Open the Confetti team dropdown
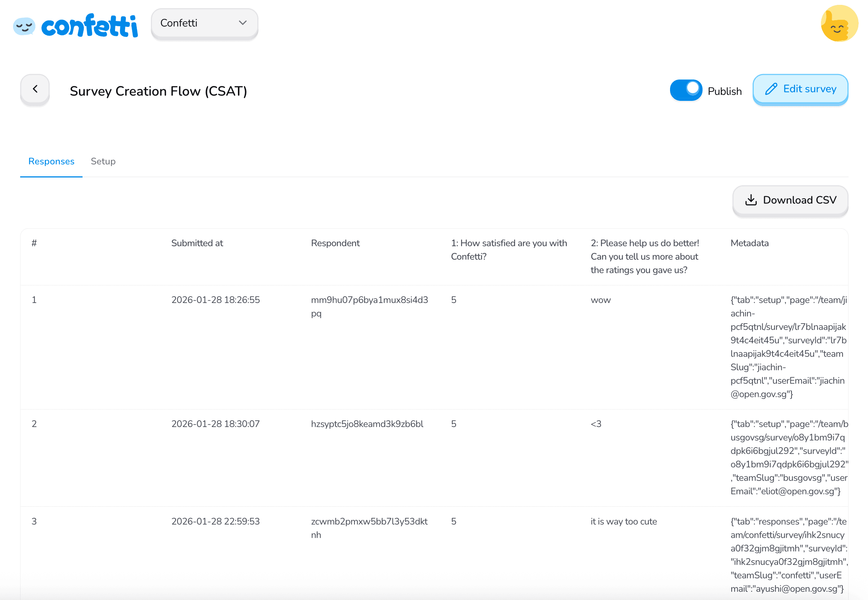This screenshot has height=600, width=868. coord(204,23)
